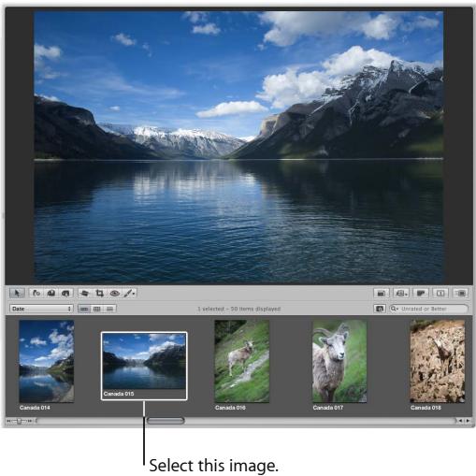Switch browser to List view
Screen dimensions: 476x476
(x=110, y=309)
